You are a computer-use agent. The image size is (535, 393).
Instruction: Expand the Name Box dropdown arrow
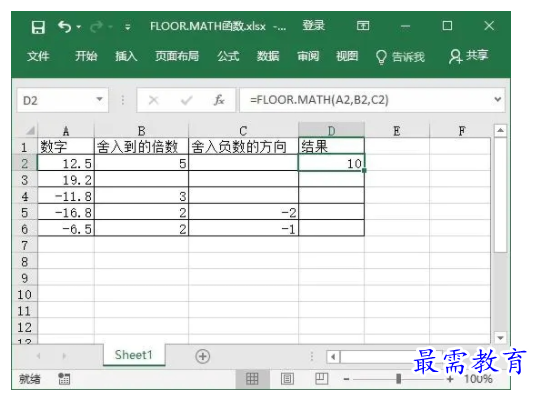[100, 99]
